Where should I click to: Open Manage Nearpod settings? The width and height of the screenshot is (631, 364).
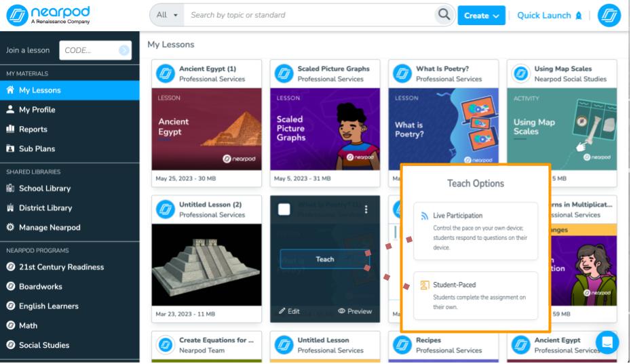70,228
